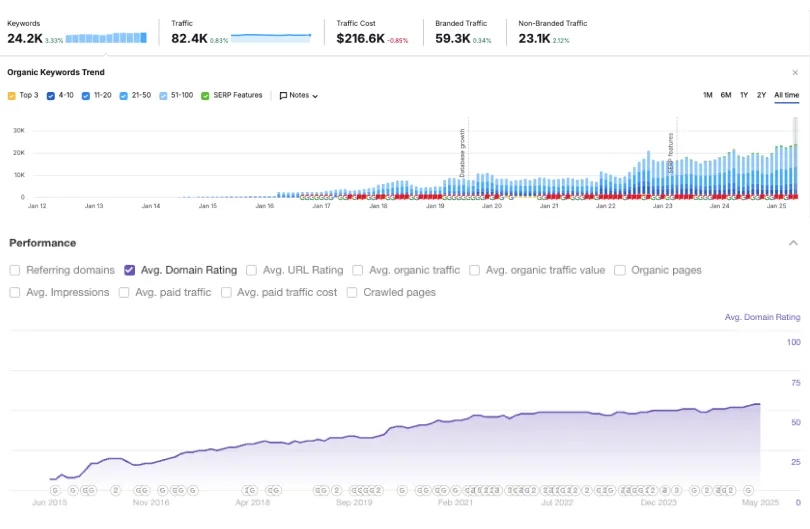This screenshot has width=810, height=529.
Task: Select the 1Y time range
Action: coord(744,95)
